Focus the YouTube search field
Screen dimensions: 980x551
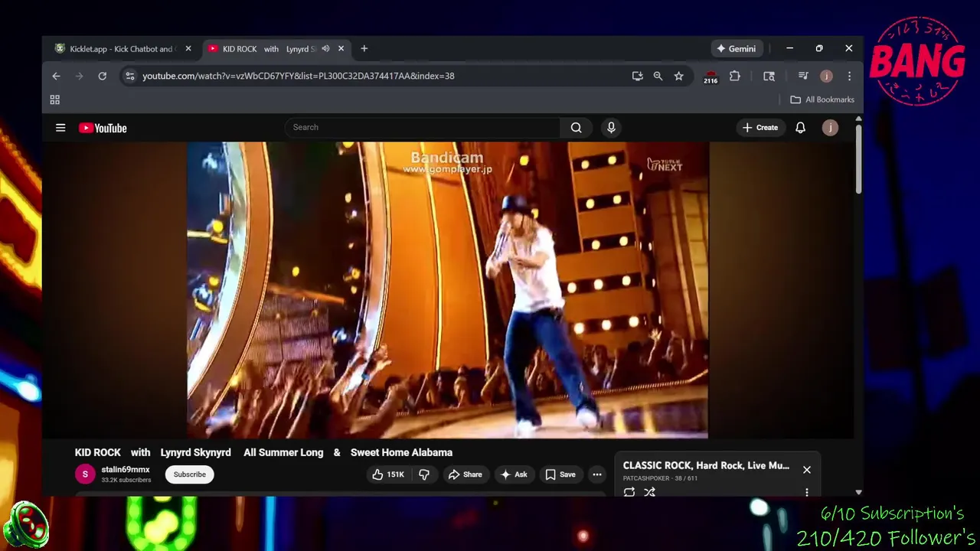tap(423, 127)
